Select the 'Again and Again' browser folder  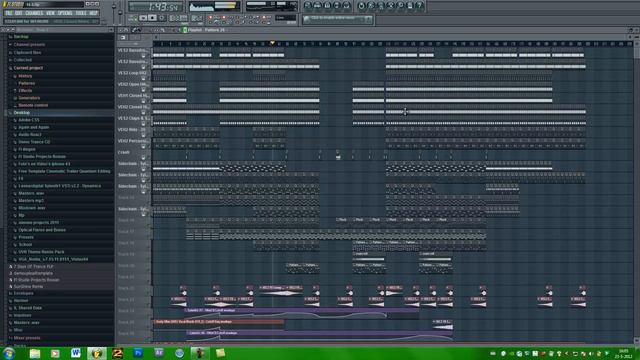[33, 127]
